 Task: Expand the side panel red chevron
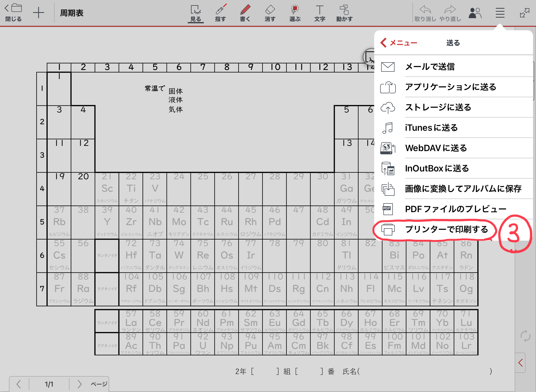(x=520, y=363)
